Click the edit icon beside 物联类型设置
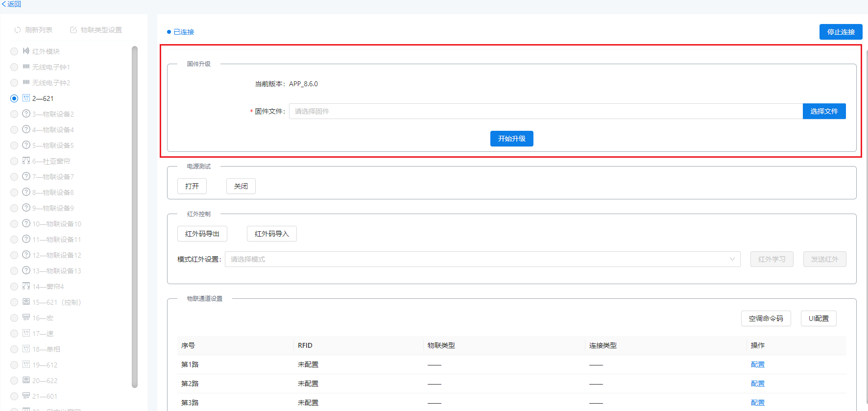868x411 pixels. [73, 30]
